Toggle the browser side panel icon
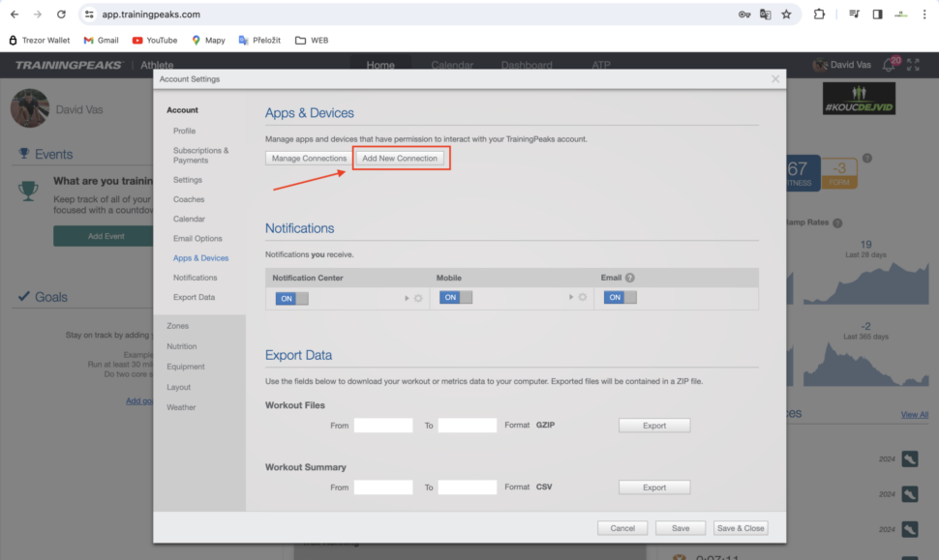 (877, 15)
